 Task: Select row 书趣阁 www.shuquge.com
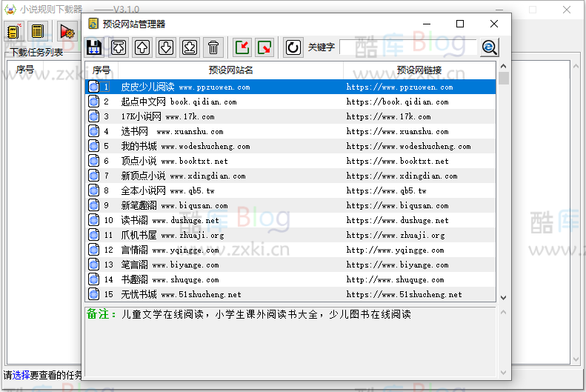coord(290,279)
